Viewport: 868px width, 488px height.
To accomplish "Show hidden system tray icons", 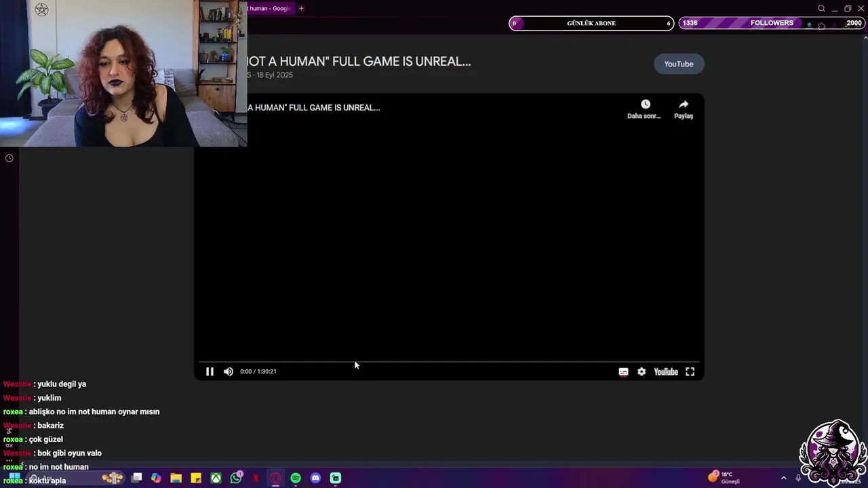I will coord(783,478).
